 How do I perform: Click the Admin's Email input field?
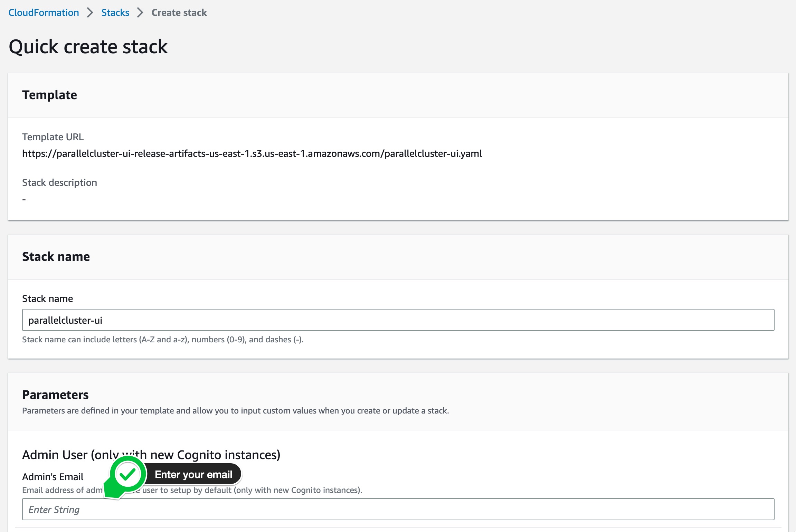[398, 509]
